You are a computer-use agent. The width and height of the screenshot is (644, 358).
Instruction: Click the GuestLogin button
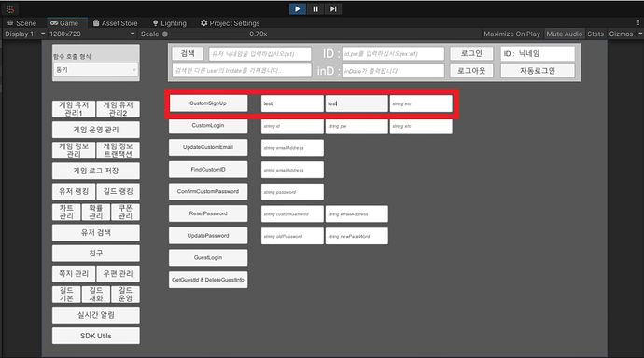click(x=208, y=257)
